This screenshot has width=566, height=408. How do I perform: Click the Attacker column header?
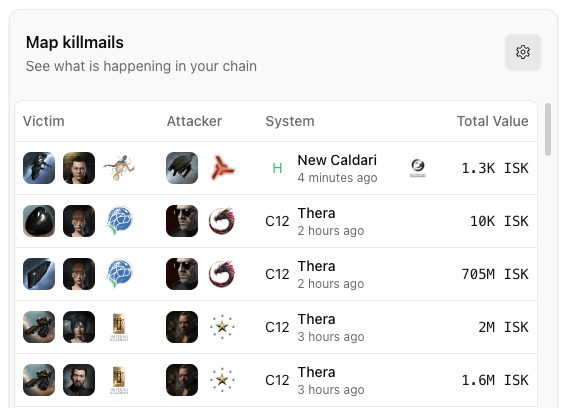tap(194, 121)
